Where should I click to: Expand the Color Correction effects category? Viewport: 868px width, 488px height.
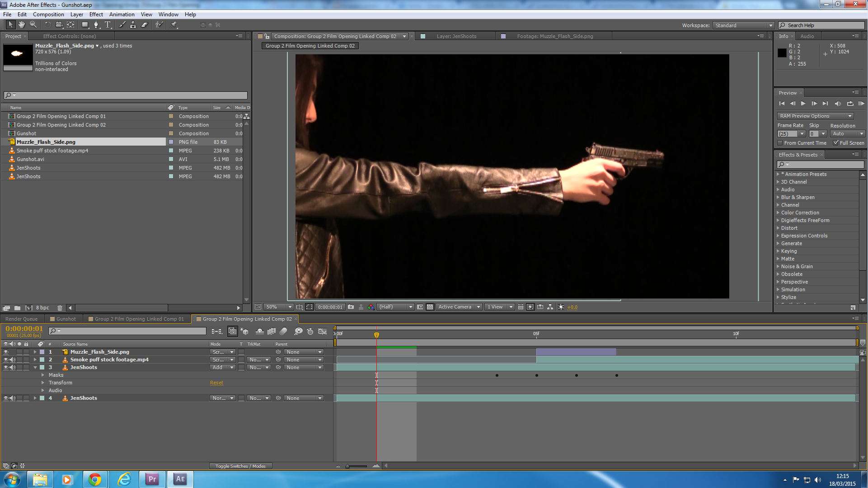pyautogui.click(x=778, y=213)
